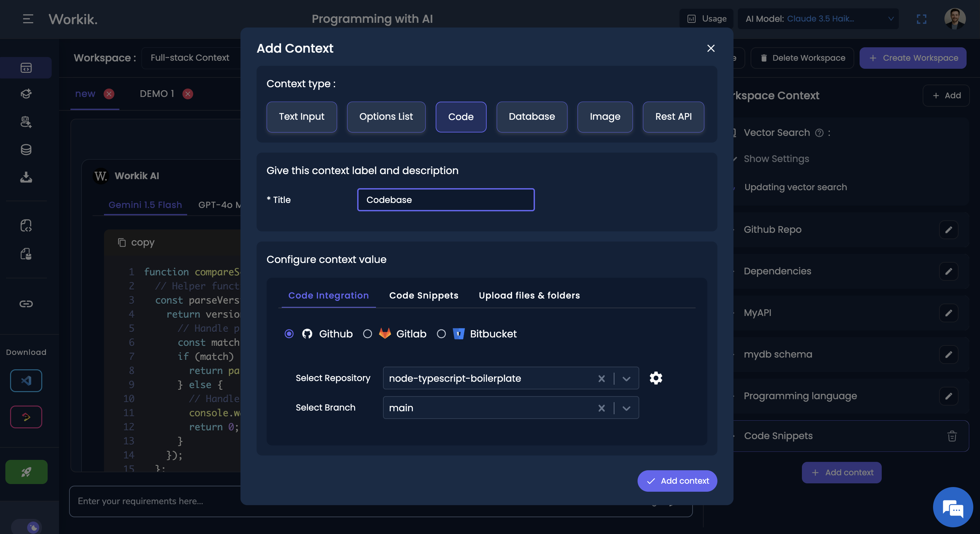Switch to the Gitlab radio option

pyautogui.click(x=368, y=334)
